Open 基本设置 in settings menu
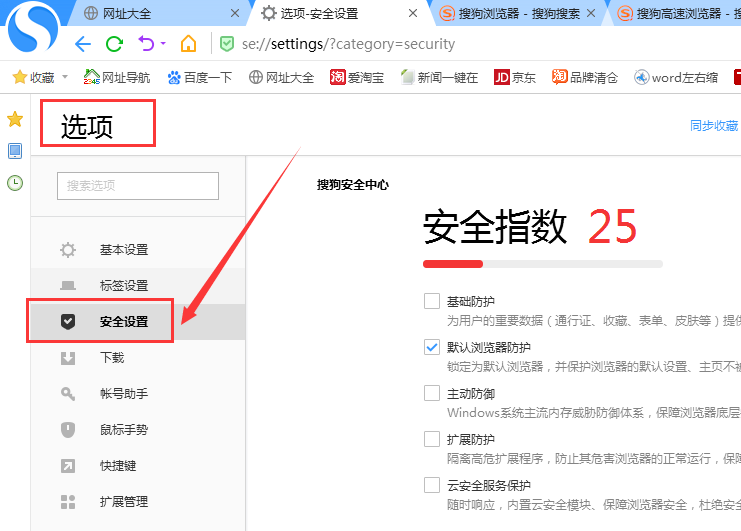 click(138, 250)
